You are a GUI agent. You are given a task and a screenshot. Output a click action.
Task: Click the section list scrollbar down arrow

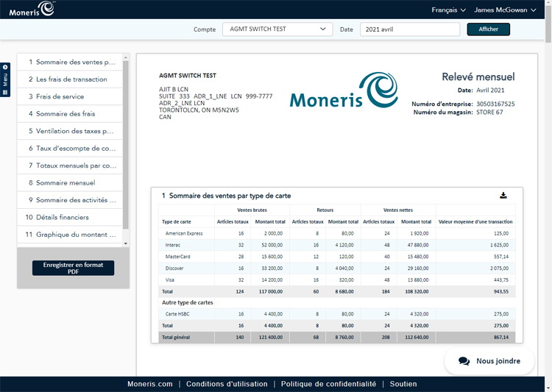126,243
